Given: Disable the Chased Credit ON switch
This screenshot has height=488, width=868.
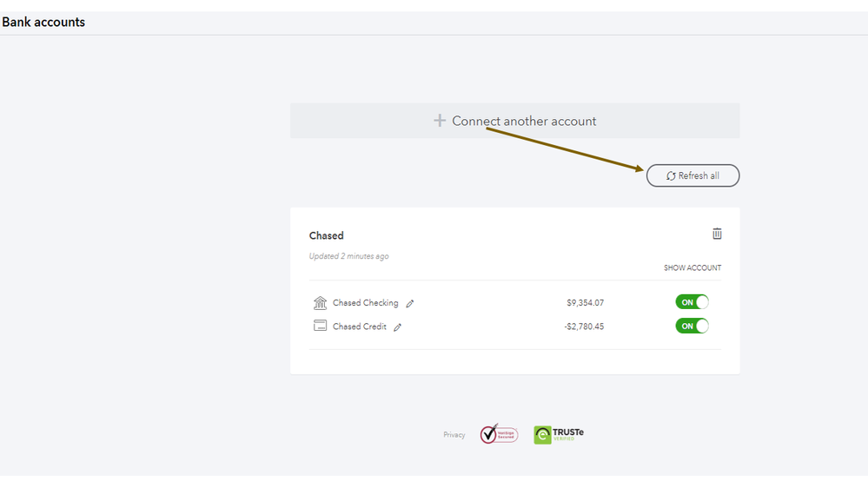Looking at the screenshot, I should click(692, 326).
